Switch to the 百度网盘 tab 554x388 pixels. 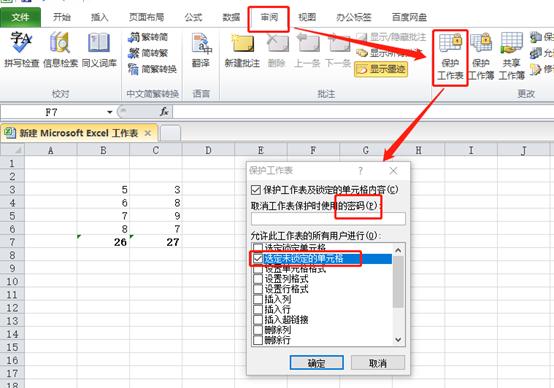(409, 17)
